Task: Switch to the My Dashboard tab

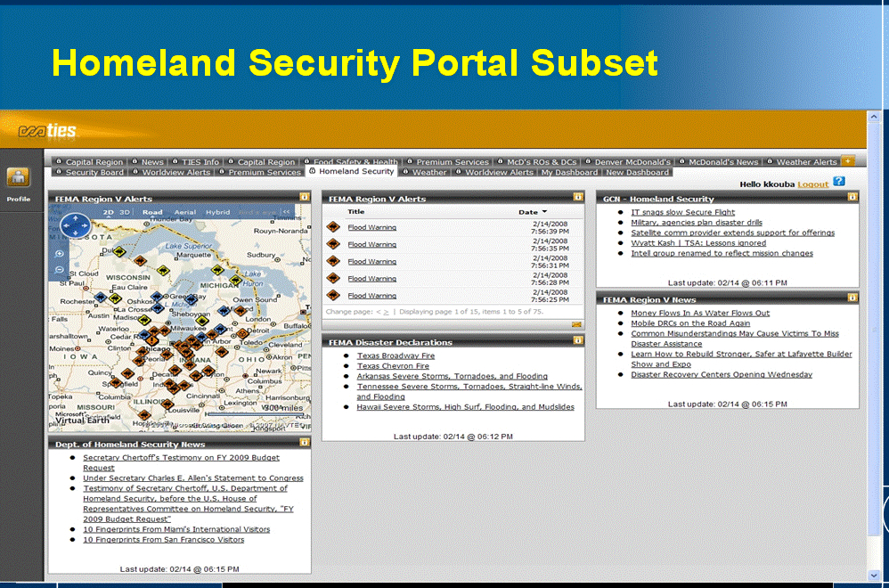Action: pos(569,172)
